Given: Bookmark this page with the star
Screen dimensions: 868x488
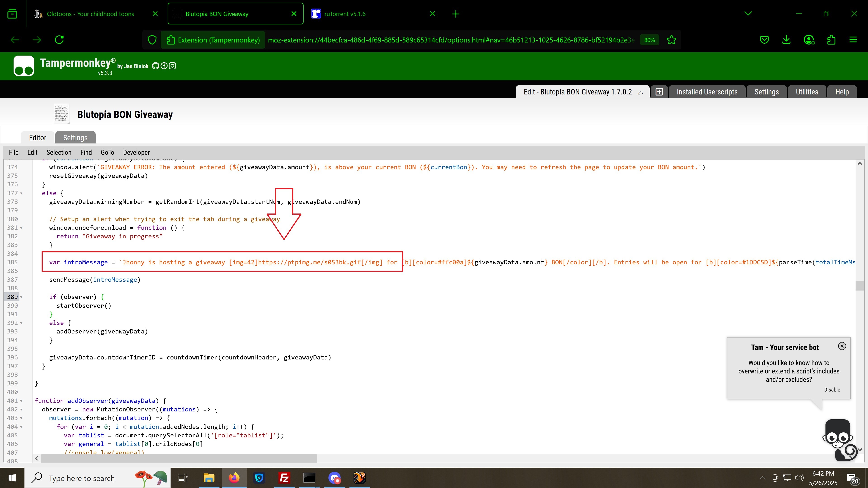Looking at the screenshot, I should point(671,40).
